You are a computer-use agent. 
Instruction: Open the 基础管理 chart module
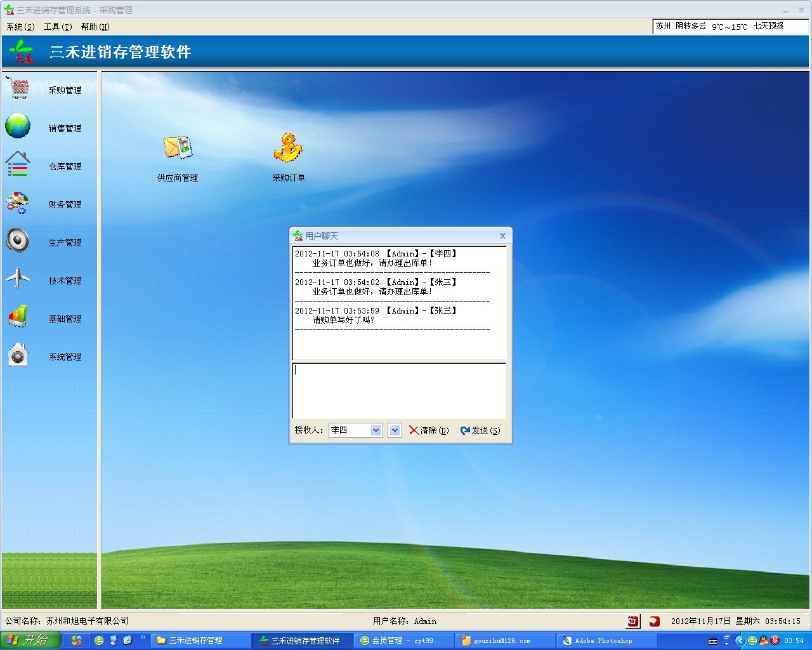coord(44,317)
